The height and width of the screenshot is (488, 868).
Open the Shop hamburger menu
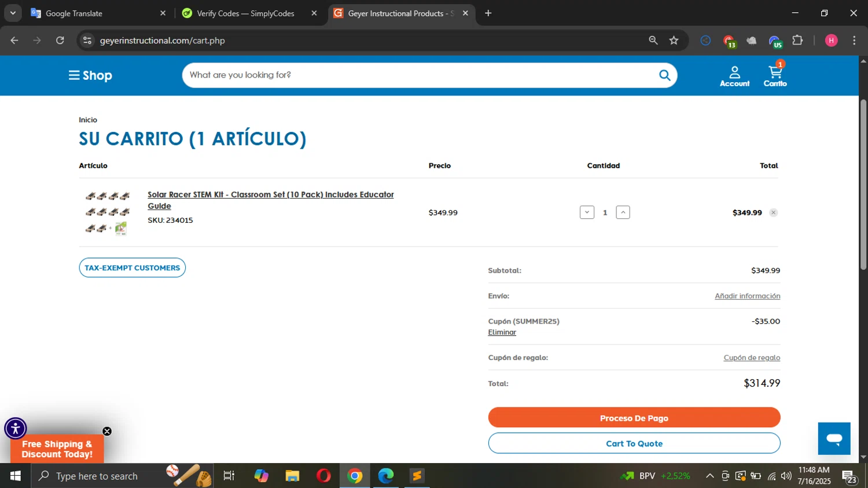pos(90,75)
